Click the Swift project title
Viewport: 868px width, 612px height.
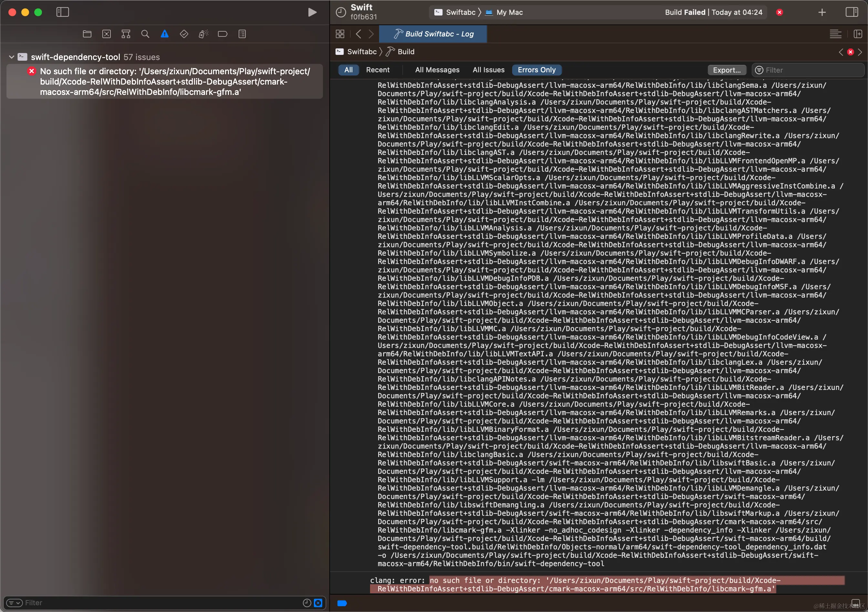tap(361, 7)
